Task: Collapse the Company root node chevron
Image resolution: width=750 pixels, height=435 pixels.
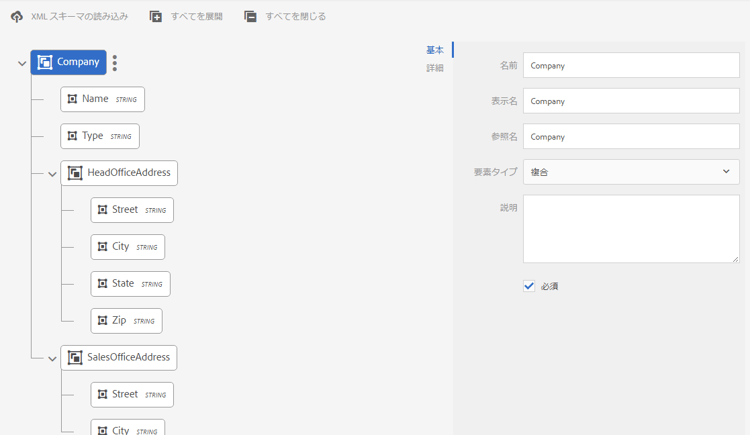Action: pyautogui.click(x=22, y=63)
